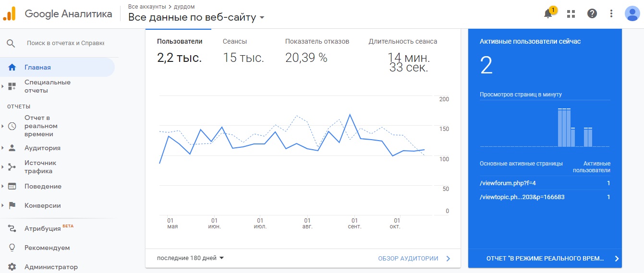Open the Все данные по веб-сайту view selector
The image size is (644, 273).
click(196, 18)
